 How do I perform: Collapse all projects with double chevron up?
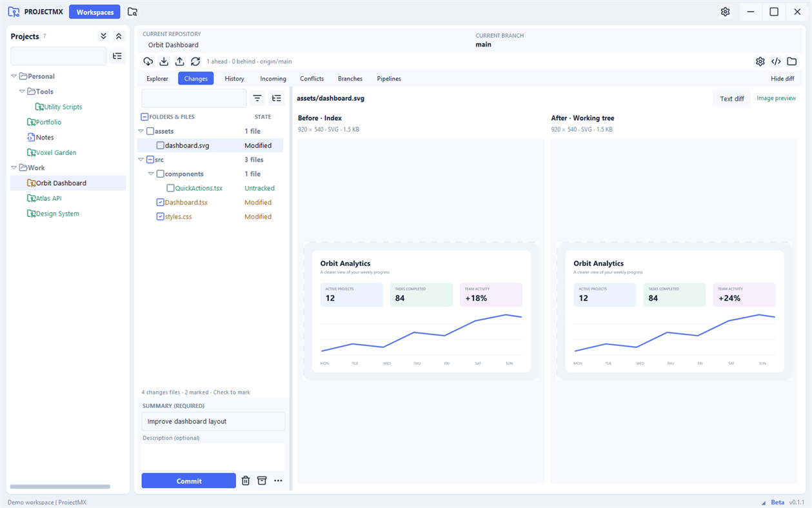pyautogui.click(x=119, y=36)
